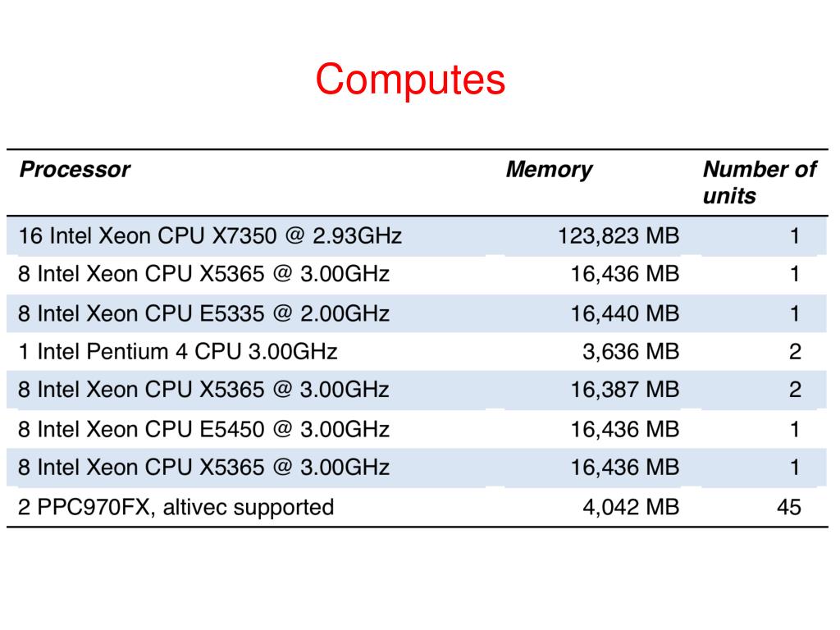Viewport: 840px width, 630px height.
Task: Select the Processor column header
Action: click(x=75, y=169)
